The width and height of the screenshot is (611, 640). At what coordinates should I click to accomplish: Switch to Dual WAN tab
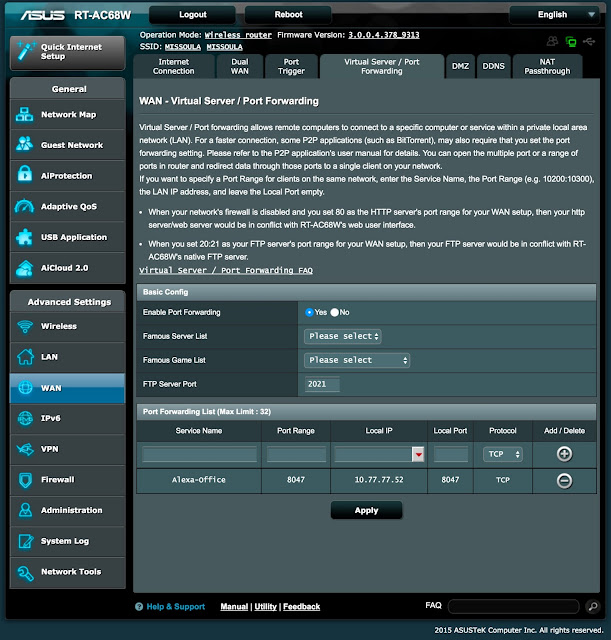pyautogui.click(x=240, y=67)
